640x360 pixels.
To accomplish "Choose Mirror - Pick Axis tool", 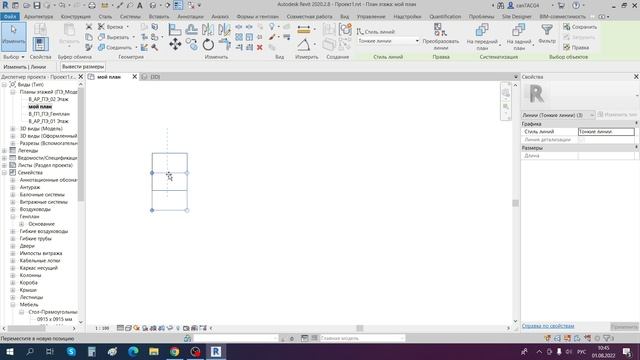I will tap(208, 29).
